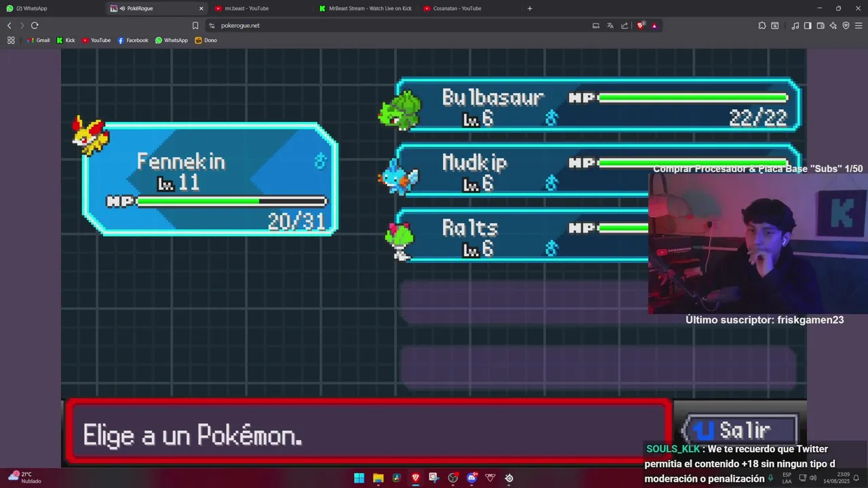Open Brave Rewards triangle icon
868x488 pixels.
tap(654, 25)
